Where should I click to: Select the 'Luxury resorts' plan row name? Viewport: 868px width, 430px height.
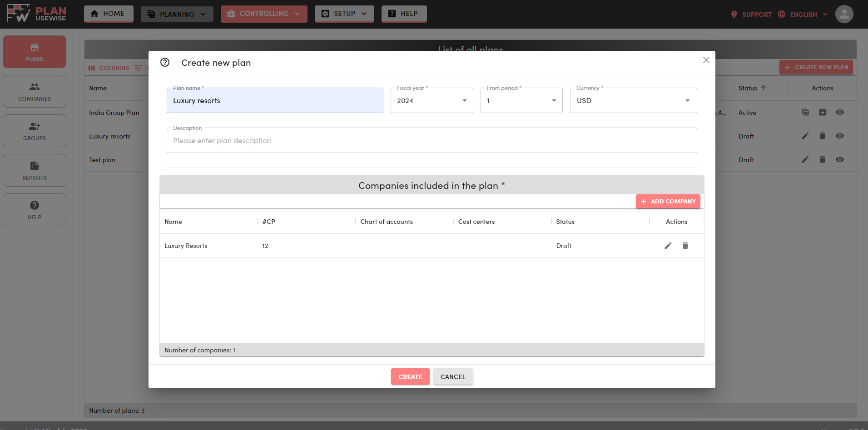109,136
